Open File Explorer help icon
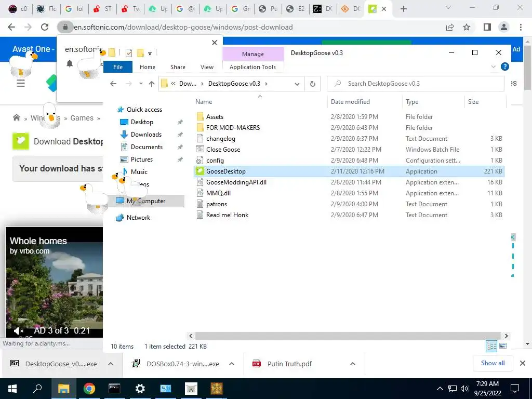 point(504,67)
